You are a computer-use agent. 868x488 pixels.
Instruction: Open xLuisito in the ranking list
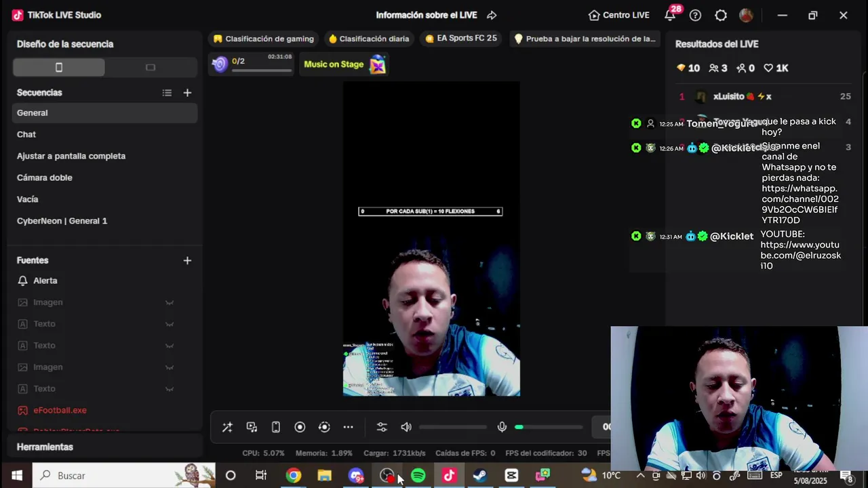pyautogui.click(x=764, y=97)
